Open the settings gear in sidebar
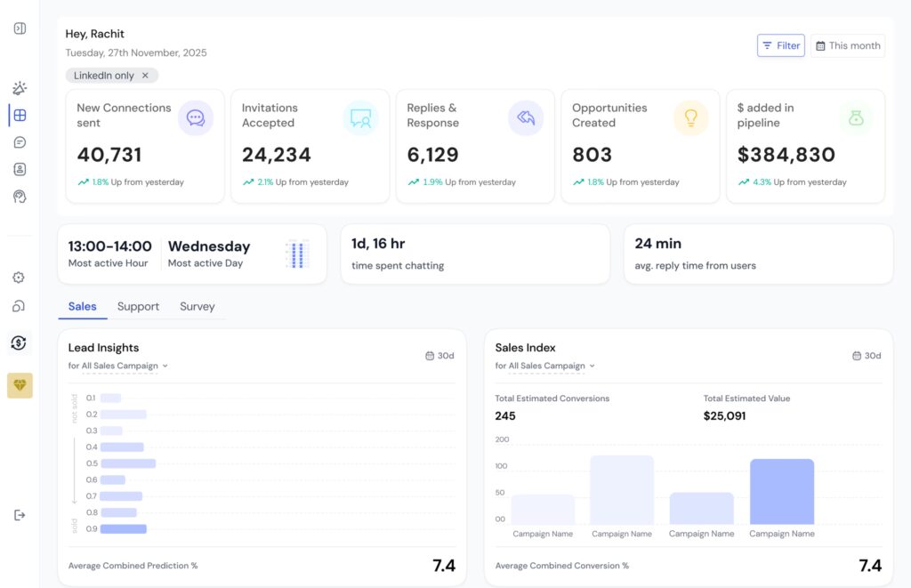The image size is (911, 588). point(19,278)
